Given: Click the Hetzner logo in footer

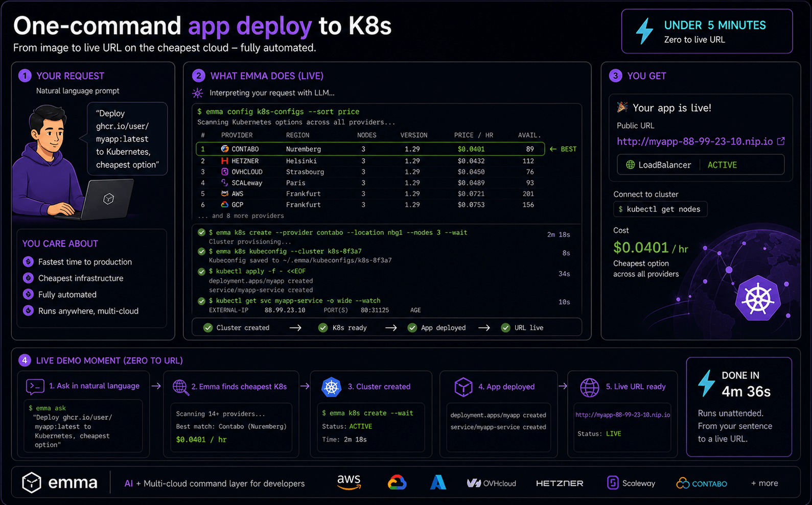Looking at the screenshot, I should click(x=560, y=483).
